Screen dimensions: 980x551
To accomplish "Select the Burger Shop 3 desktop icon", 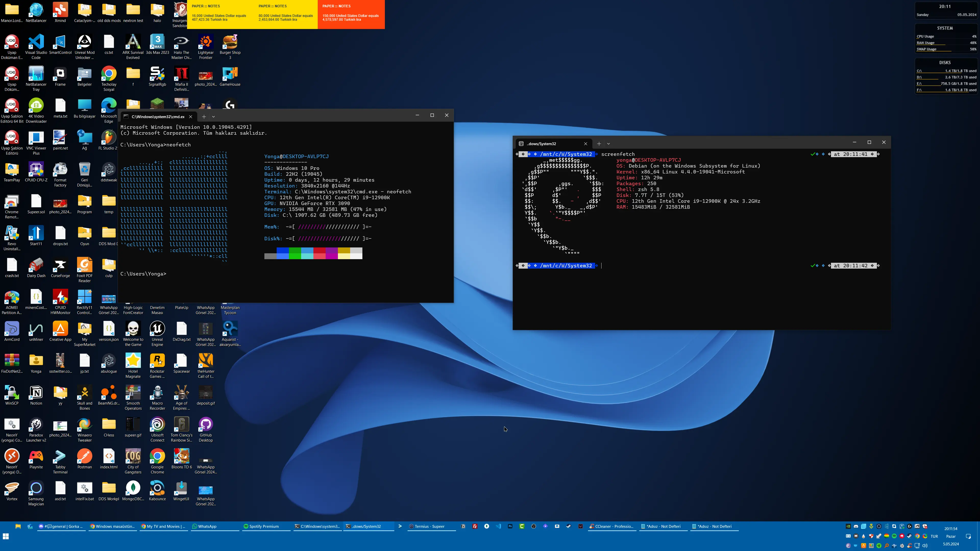I will tap(230, 46).
